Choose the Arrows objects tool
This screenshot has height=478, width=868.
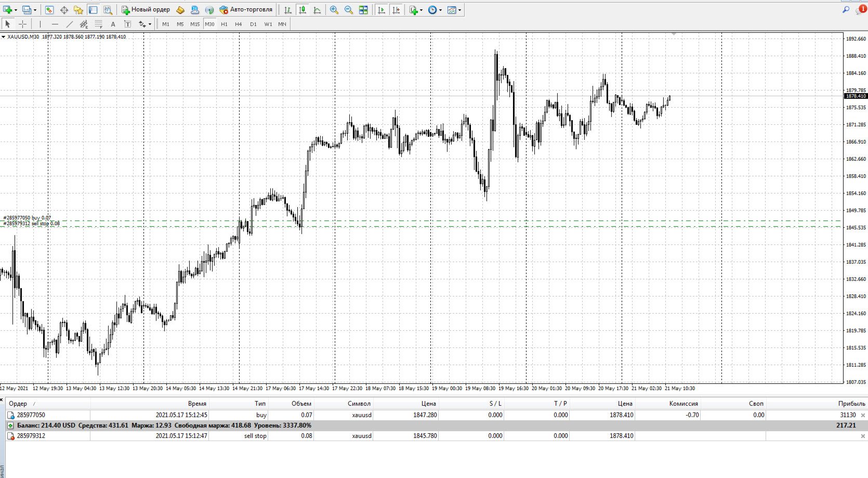coord(142,24)
